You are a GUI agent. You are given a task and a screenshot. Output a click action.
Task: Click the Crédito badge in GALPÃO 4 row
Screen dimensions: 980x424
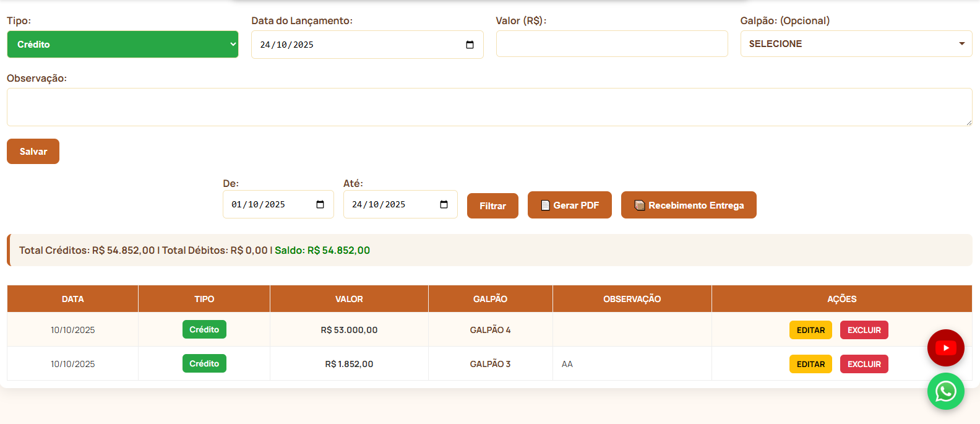(204, 329)
